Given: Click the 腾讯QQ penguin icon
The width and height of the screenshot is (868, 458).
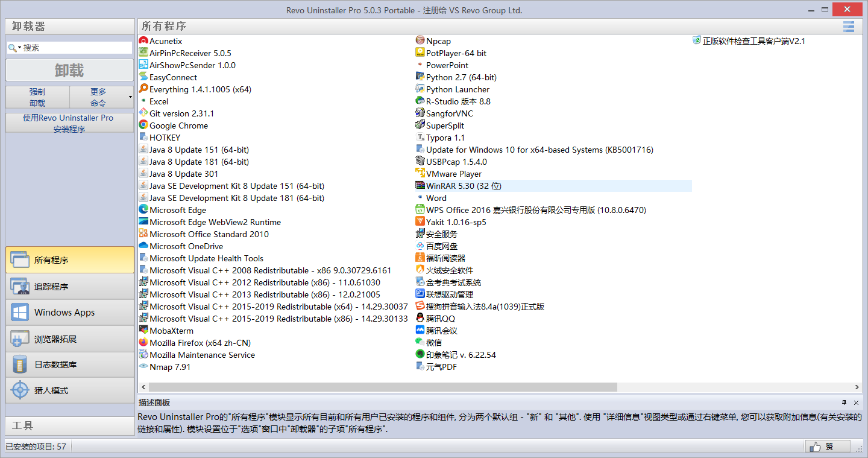Looking at the screenshot, I should tap(420, 319).
